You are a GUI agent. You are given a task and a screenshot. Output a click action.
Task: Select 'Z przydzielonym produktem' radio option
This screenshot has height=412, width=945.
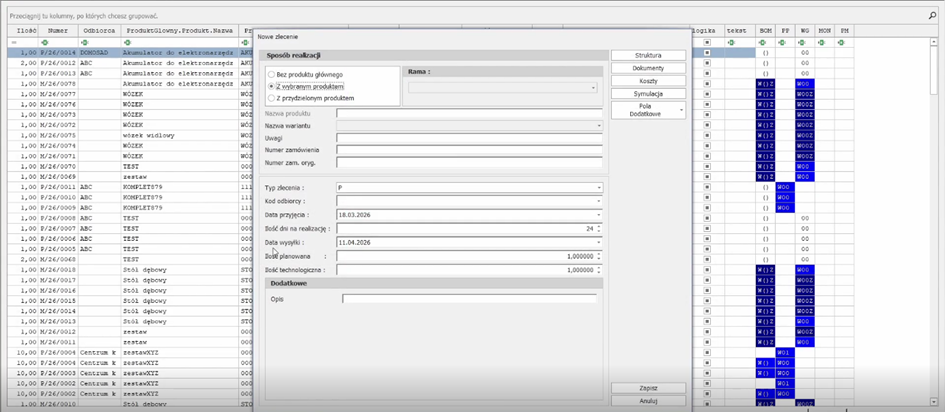(x=270, y=98)
